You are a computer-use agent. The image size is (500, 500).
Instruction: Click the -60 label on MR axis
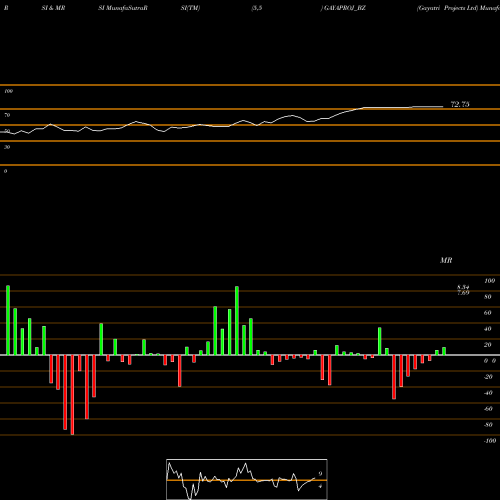coord(488,409)
